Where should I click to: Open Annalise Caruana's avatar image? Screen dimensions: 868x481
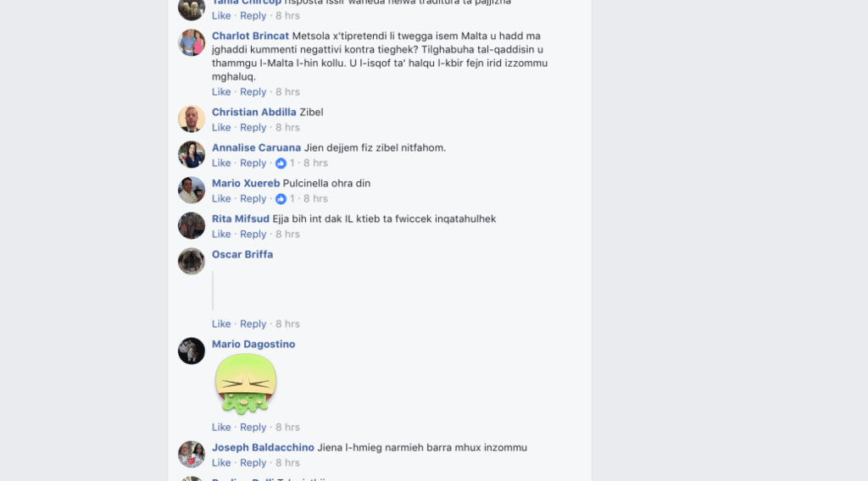(192, 154)
